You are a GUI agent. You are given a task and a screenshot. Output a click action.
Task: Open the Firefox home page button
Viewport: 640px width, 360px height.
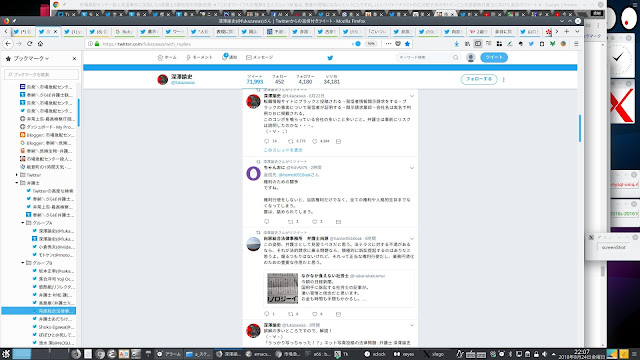(40, 44)
